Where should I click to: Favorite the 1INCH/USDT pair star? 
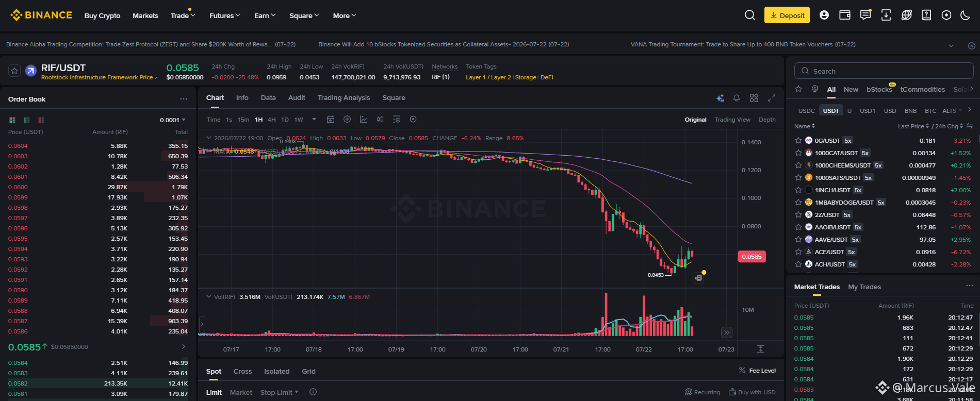coord(798,190)
